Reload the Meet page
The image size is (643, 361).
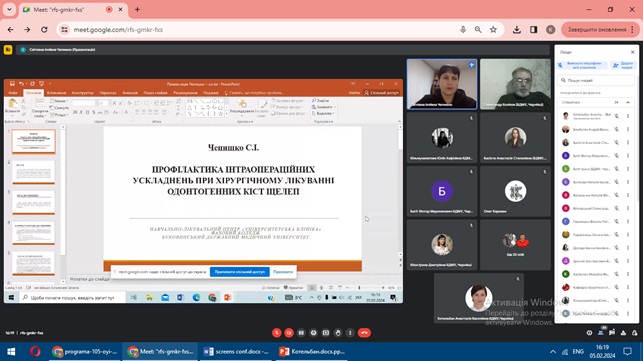coord(44,30)
